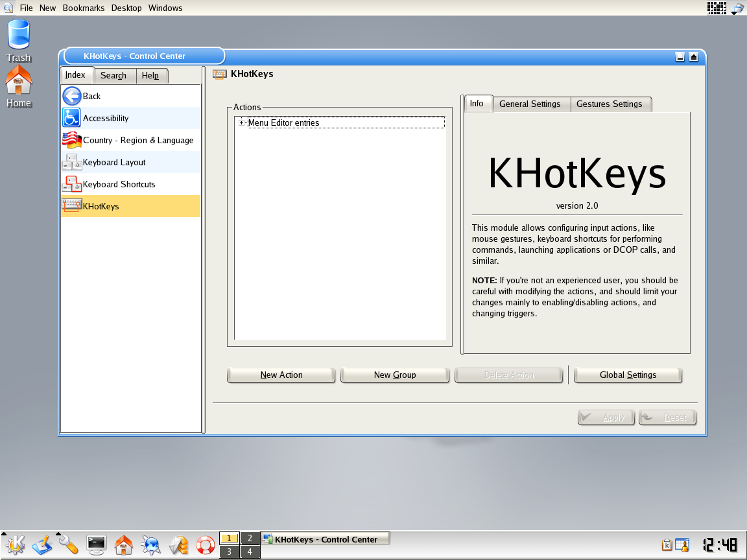Click the Keyboard Layout keys icon
The height and width of the screenshot is (560, 747).
point(71,162)
